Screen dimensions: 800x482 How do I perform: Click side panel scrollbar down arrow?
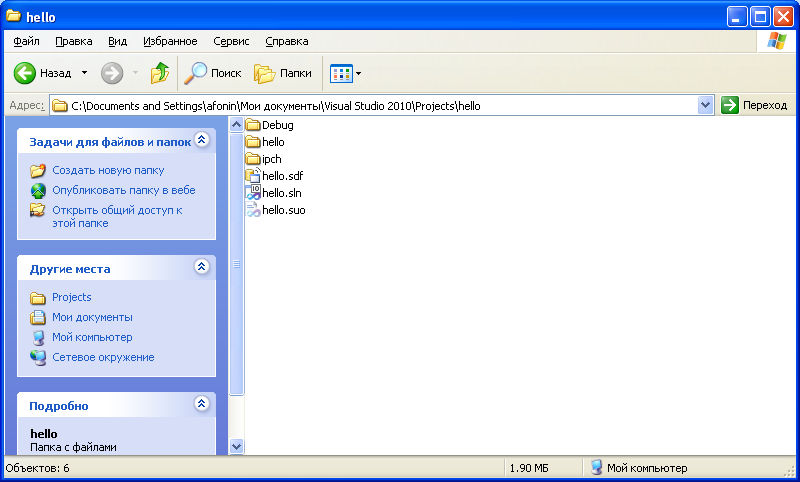(x=236, y=446)
